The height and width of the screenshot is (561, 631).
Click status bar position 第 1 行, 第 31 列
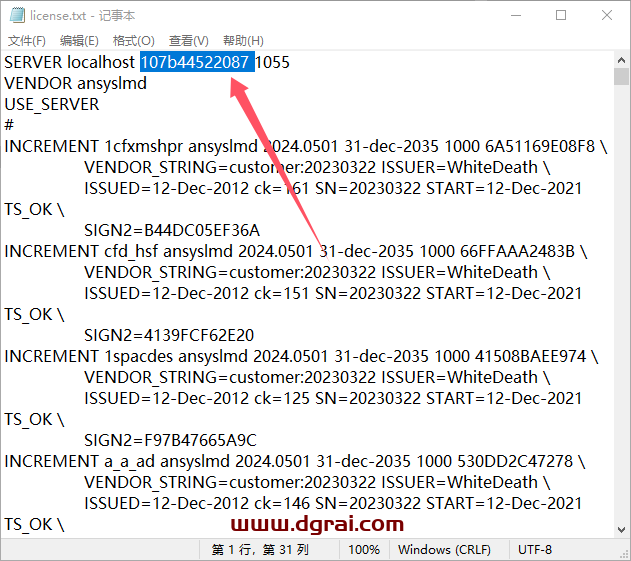(260, 550)
